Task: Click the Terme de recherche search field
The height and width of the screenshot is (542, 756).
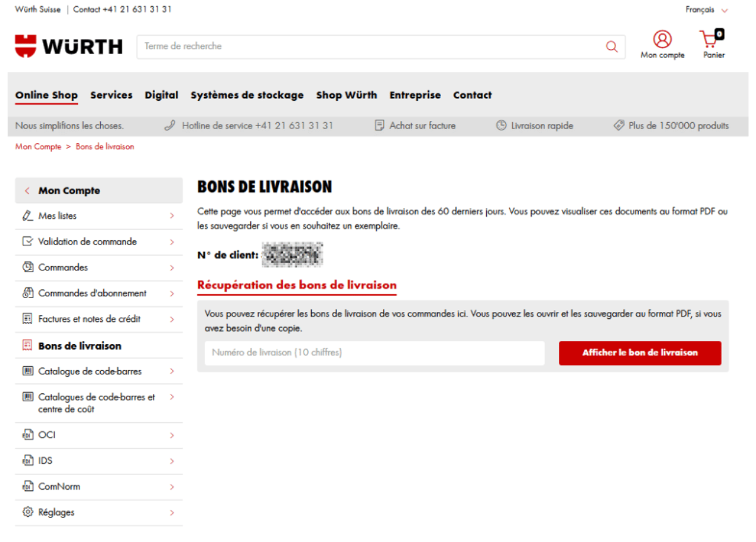Action: click(370, 47)
